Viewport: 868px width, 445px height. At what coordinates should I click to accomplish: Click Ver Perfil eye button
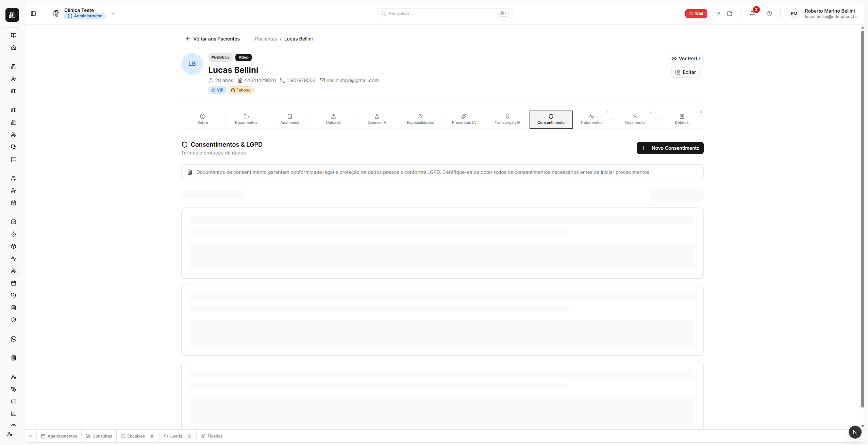point(685,59)
